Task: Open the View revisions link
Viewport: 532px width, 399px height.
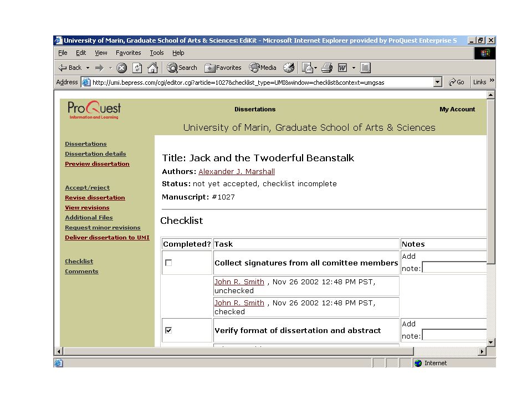Action: coord(87,207)
